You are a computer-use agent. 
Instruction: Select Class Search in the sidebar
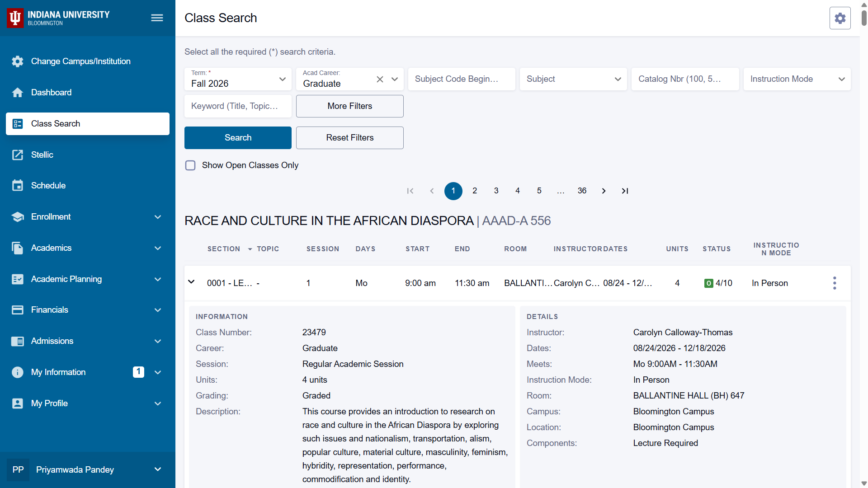[88, 124]
